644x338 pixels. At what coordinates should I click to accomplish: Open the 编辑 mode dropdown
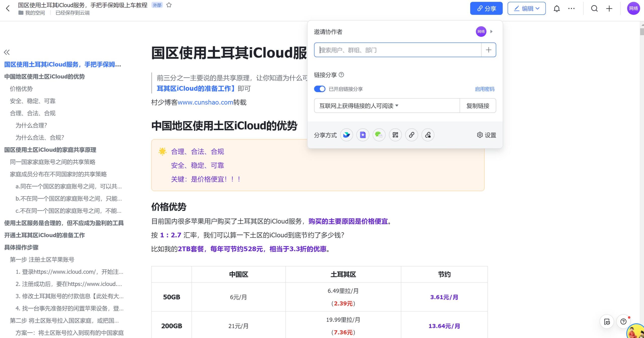point(527,9)
